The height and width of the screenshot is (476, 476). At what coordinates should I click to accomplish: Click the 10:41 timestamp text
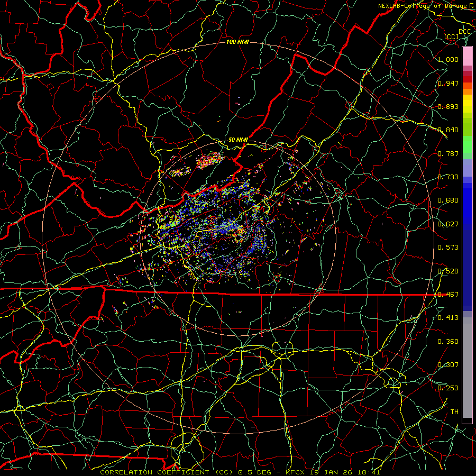click(369, 472)
